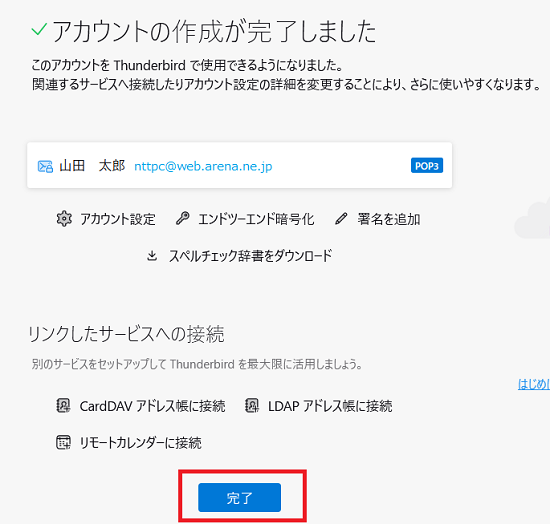Viewport: 550px width, 527px height.
Task: Open アカウント設定 gear icon
Action: coord(64,219)
